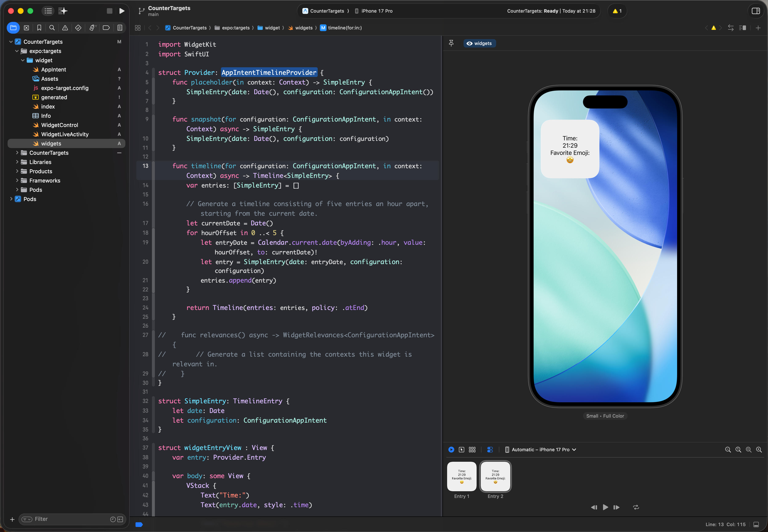Image resolution: width=768 pixels, height=532 pixels.
Task: Collapse the widget folder in the navigator
Action: pos(23,60)
